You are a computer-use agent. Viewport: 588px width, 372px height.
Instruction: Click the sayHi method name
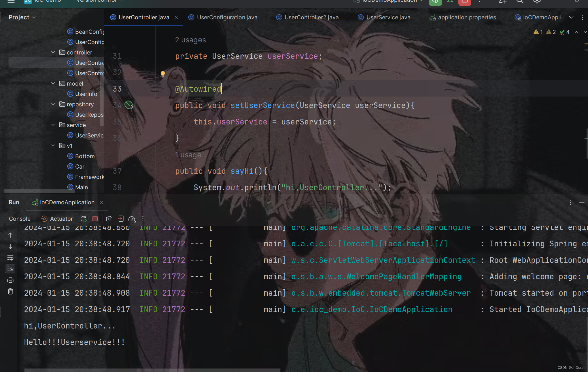(242, 171)
